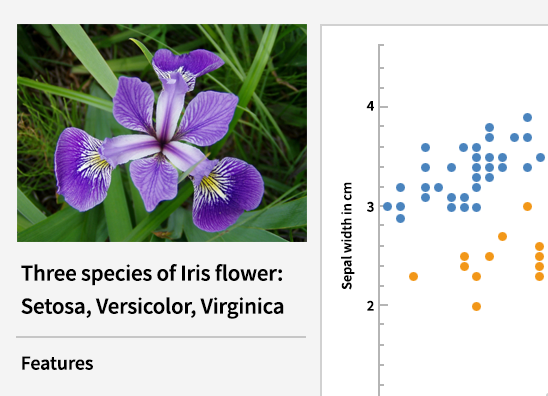Click the 'Sepal width in cm' axis label
Image resolution: width=548 pixels, height=396 pixels.
click(346, 236)
